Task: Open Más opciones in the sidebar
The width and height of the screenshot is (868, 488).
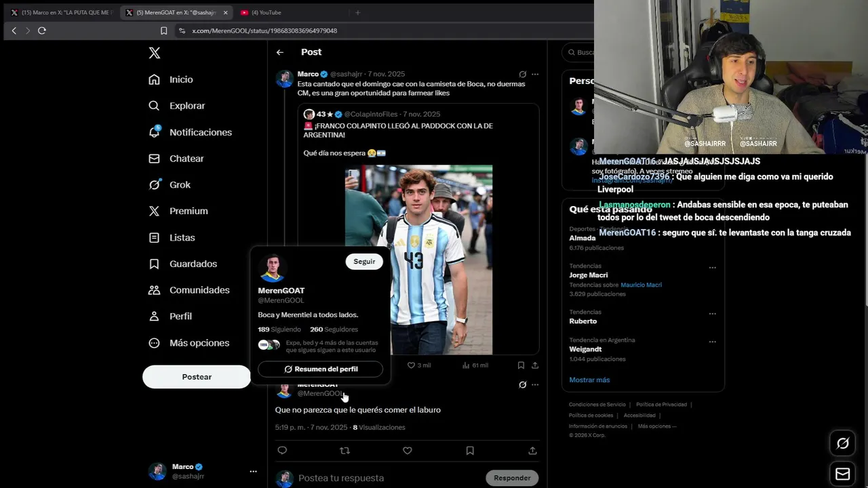Action: 189,343
